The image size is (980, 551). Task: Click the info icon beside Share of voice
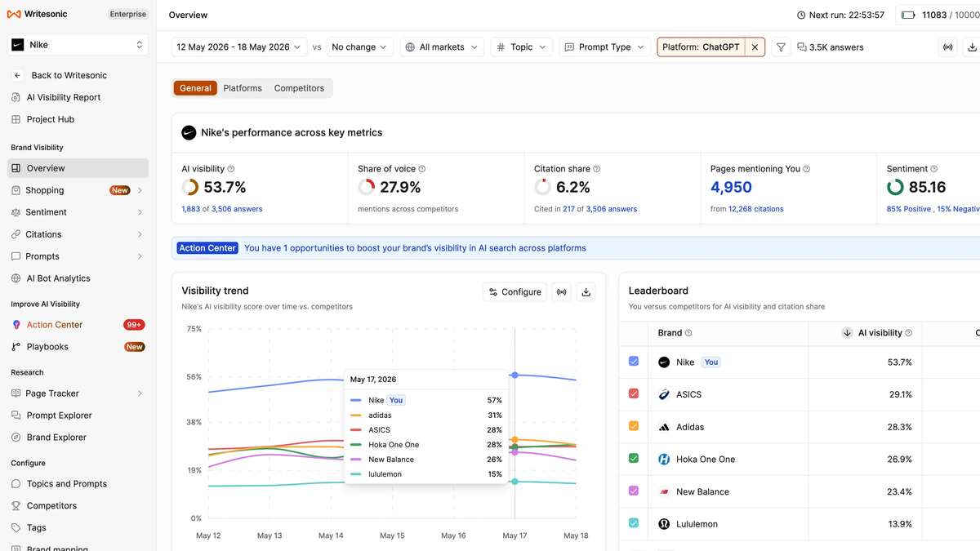(x=421, y=169)
